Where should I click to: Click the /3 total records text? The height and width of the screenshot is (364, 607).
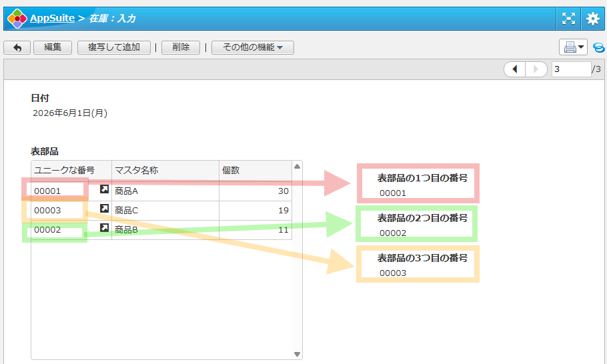click(596, 69)
